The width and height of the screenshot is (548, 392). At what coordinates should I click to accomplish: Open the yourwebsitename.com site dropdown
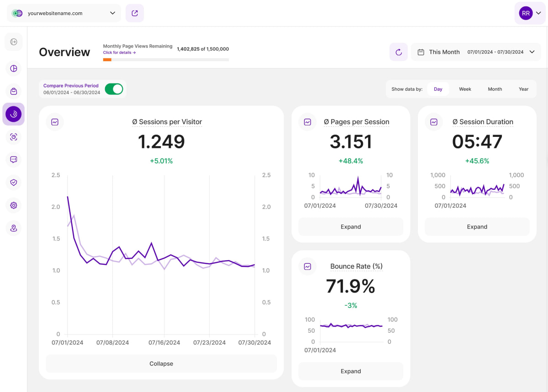tap(64, 13)
